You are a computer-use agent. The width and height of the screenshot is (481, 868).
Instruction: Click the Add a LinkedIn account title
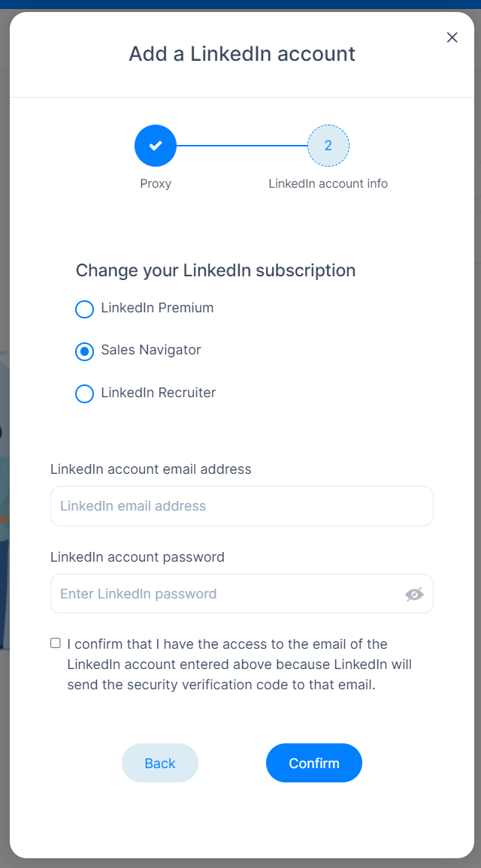coord(242,54)
